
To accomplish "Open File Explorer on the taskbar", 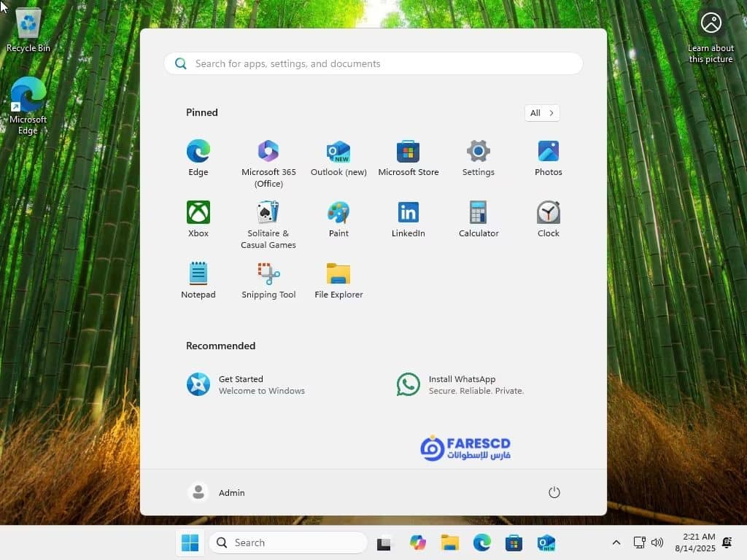I will [449, 542].
